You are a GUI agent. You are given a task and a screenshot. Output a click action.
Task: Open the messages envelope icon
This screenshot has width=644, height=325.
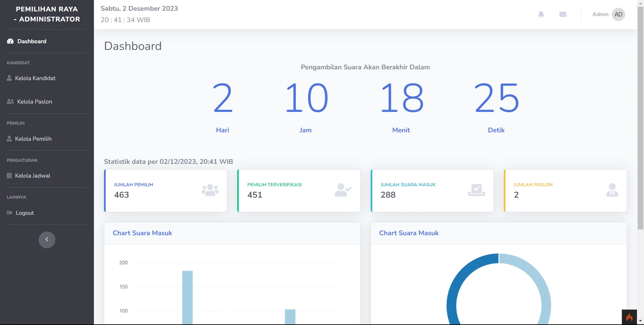click(563, 14)
